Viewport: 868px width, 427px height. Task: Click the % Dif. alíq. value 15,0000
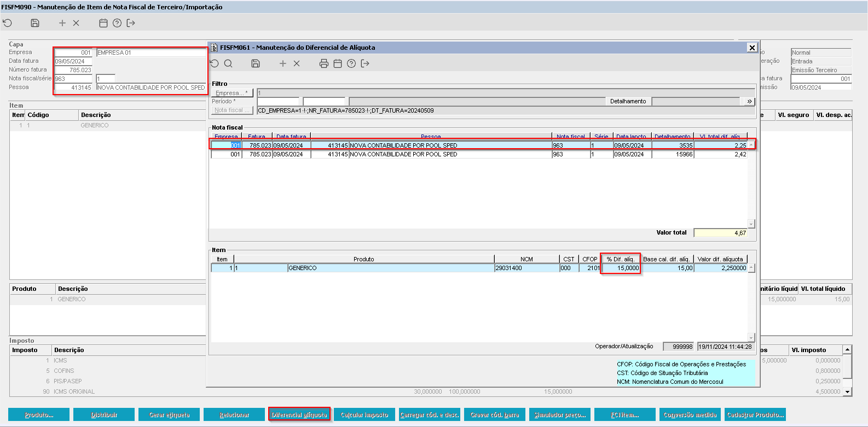tap(621, 268)
